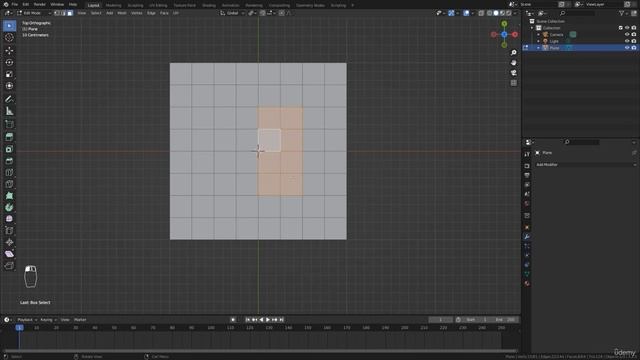The image size is (640, 360).
Task: Open the Tool properties tab
Action: [527, 154]
